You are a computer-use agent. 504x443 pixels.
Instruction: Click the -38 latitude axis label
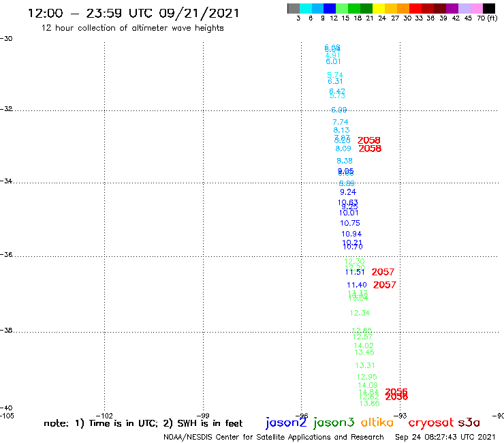click(6, 330)
